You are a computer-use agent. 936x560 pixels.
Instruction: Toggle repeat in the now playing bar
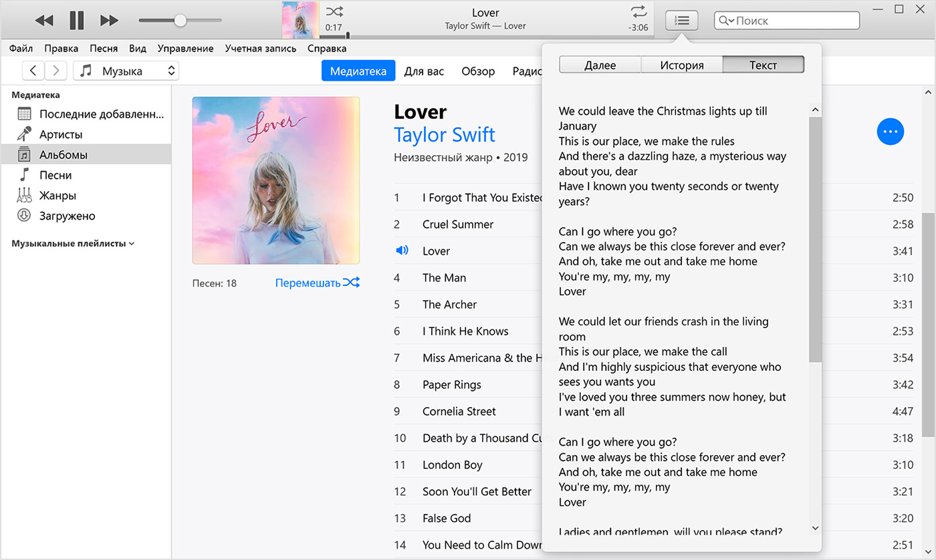tap(638, 11)
